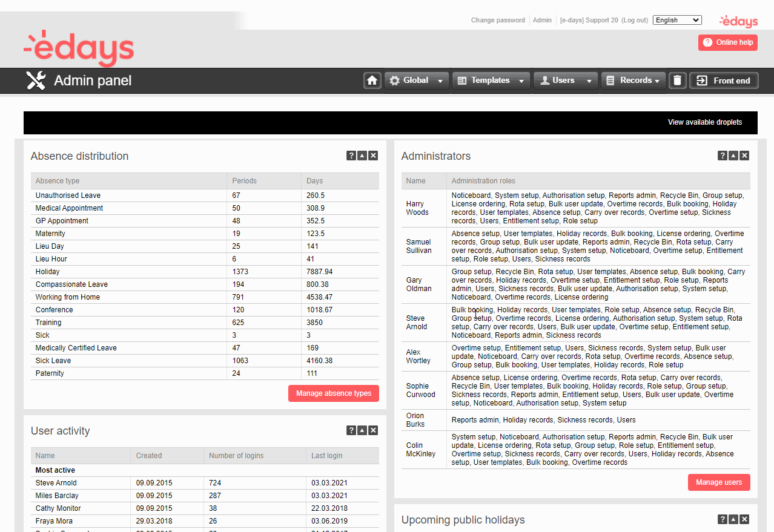Screen dimensions: 774x532
Task: Click administrator Alex Wortley
Action: [x=418, y=356]
